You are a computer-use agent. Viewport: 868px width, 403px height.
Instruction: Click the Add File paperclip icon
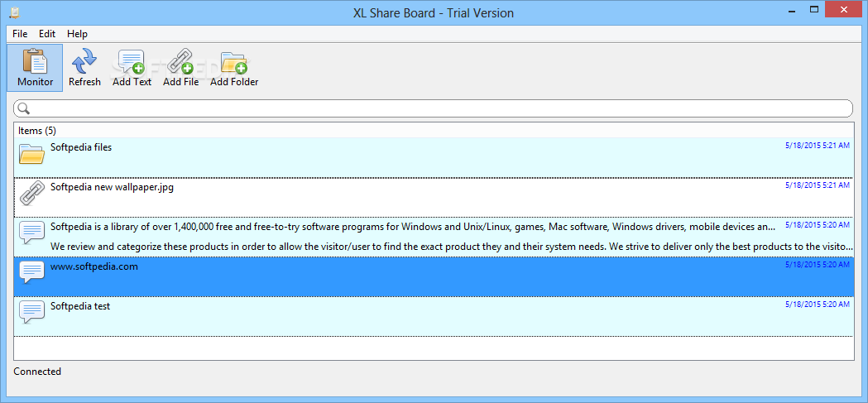[180, 61]
